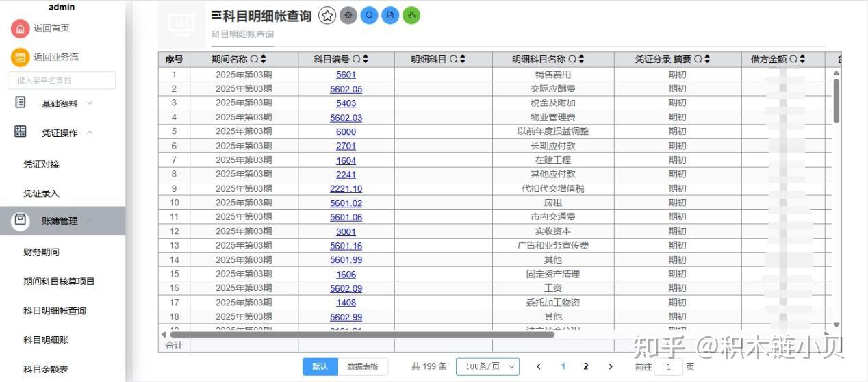Image resolution: width=868 pixels, height=382 pixels.
Task: Click search icon in 科目编号 column header
Action: 357,60
